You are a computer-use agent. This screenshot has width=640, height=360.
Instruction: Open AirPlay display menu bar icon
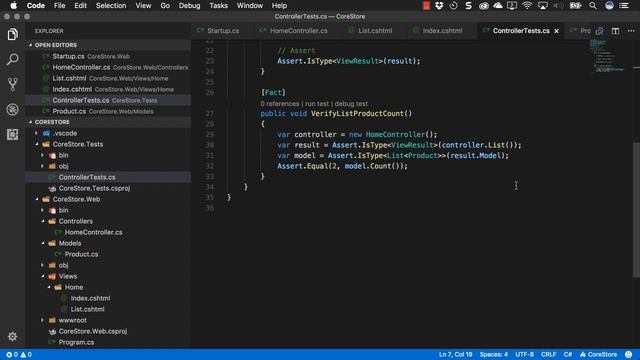pos(542,5)
